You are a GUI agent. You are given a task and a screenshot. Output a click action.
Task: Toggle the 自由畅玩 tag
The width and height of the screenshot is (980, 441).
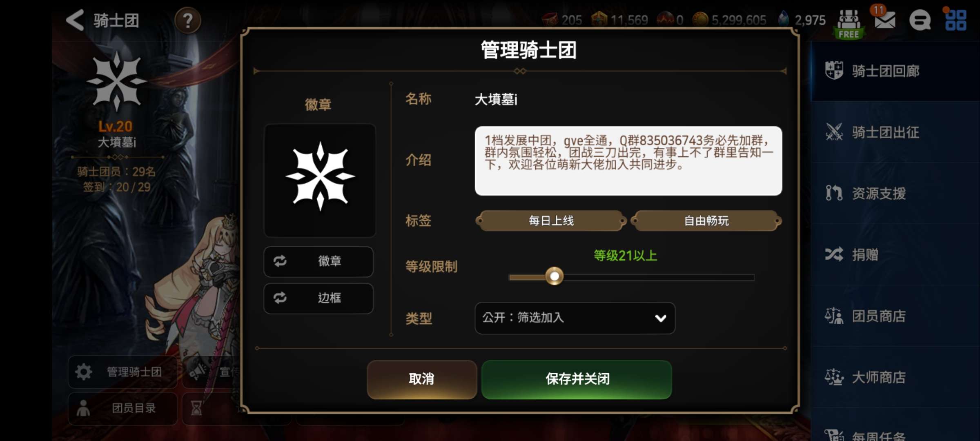[x=706, y=221]
